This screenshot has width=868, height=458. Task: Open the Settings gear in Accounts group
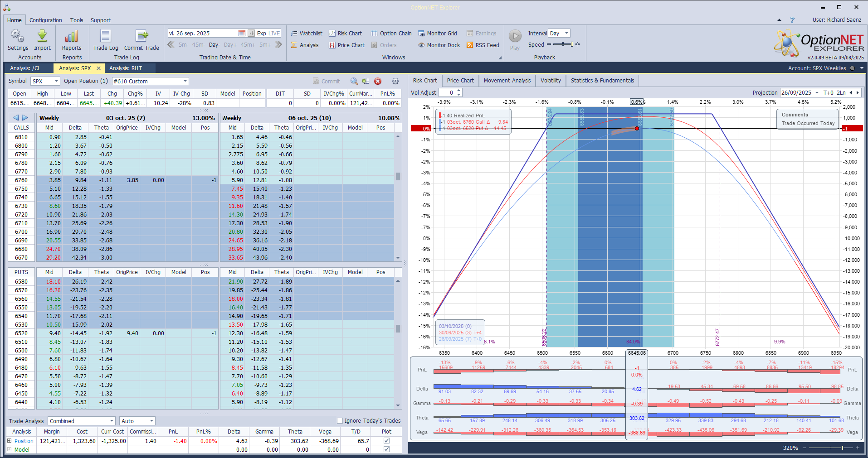(18, 40)
